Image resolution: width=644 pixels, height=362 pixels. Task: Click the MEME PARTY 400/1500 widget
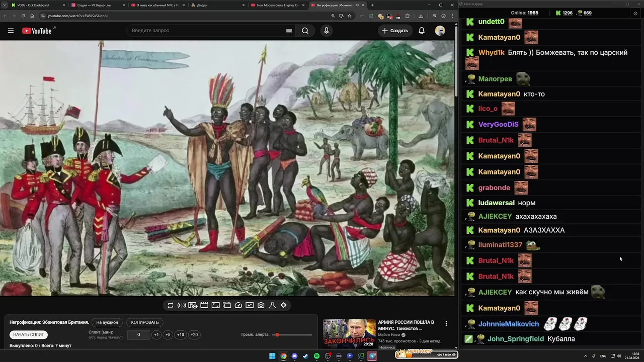426,354
